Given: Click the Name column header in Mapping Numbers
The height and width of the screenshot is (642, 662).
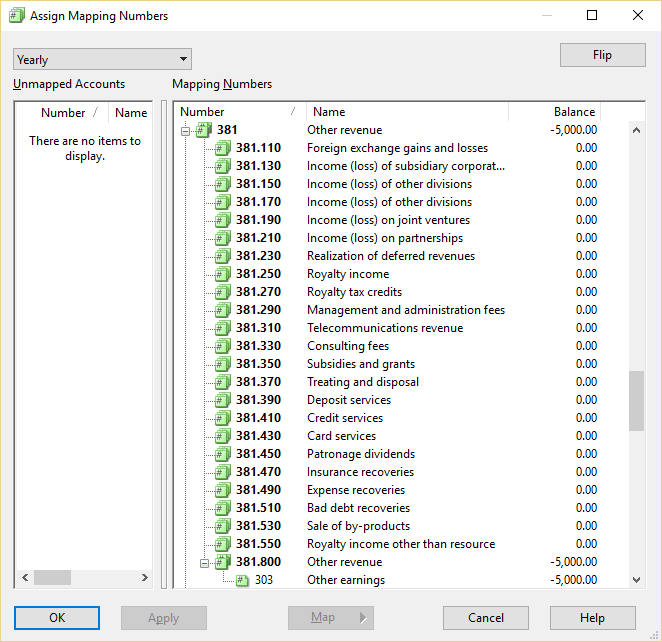Looking at the screenshot, I should [406, 112].
